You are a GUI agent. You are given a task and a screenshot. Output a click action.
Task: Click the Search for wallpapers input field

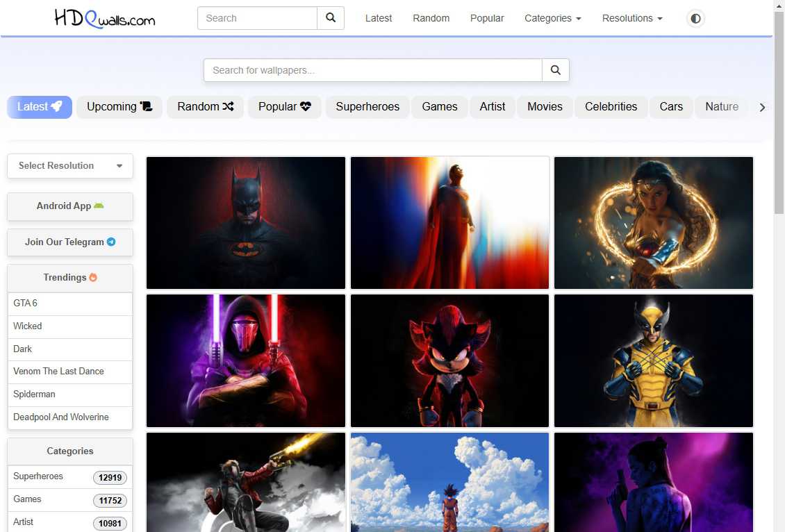373,70
